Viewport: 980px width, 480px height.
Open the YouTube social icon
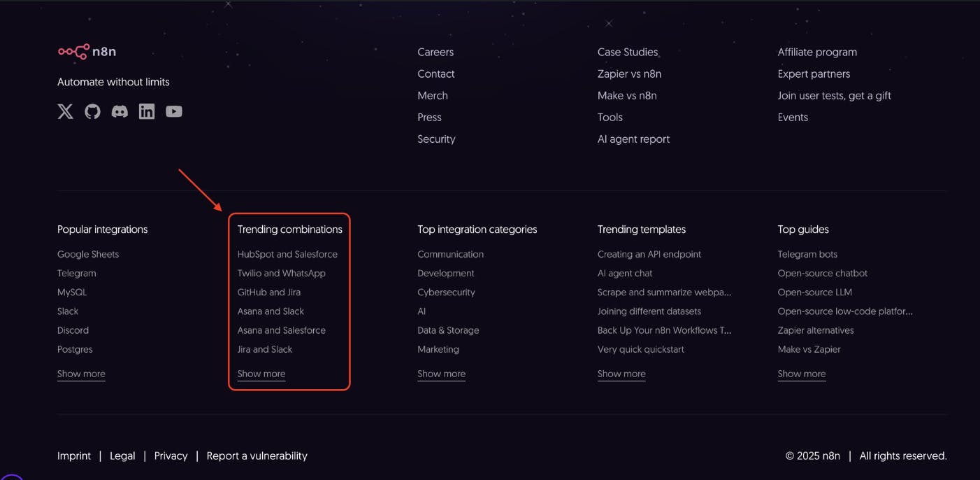click(174, 111)
